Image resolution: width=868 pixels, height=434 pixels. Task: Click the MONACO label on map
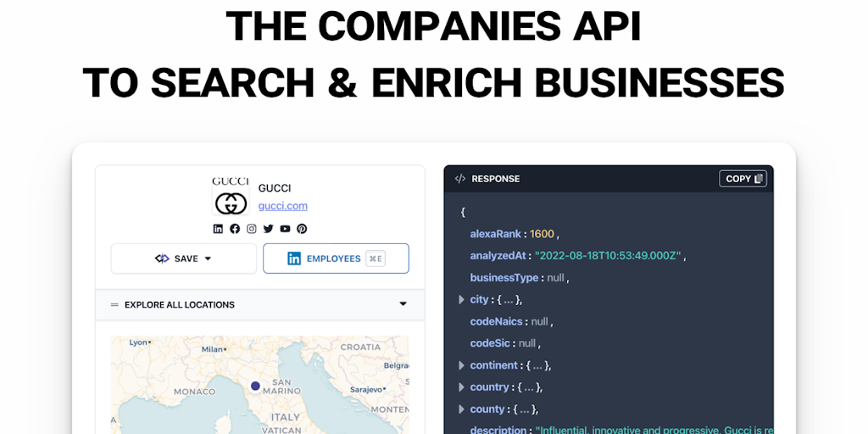[194, 392]
